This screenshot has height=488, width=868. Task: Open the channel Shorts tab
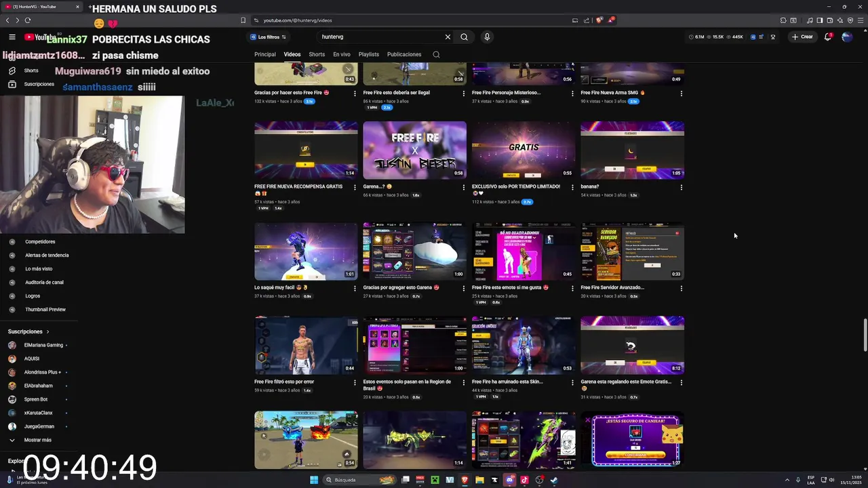[317, 54]
